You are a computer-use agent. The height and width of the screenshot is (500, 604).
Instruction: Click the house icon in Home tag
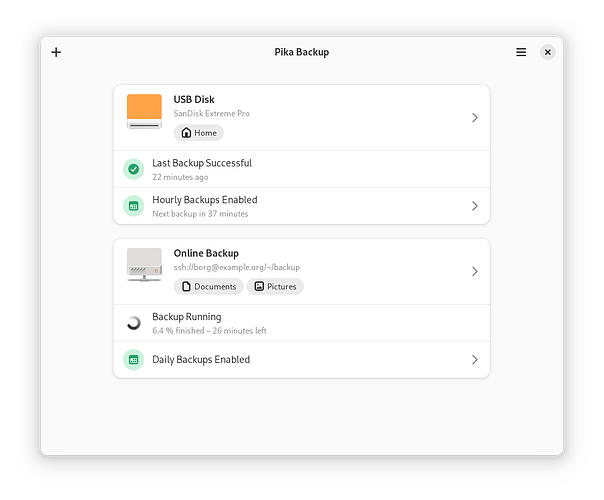186,133
